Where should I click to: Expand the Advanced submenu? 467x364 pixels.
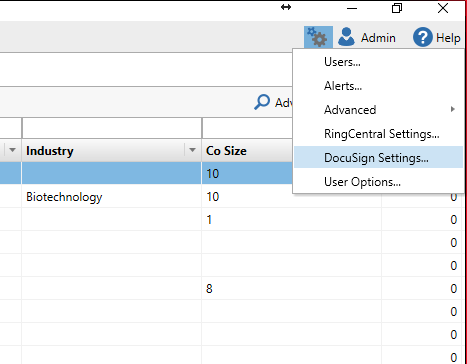click(378, 110)
